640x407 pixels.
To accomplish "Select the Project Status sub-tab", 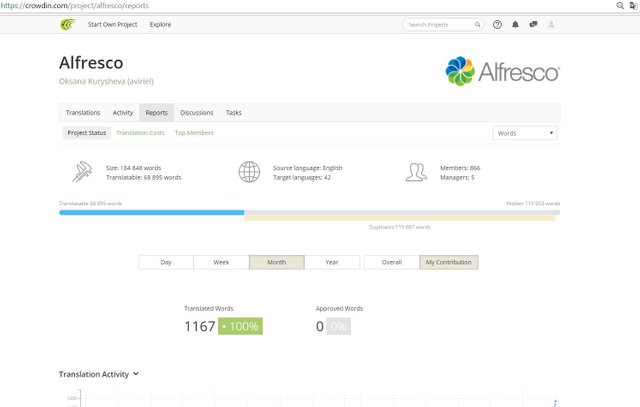I will tap(87, 133).
